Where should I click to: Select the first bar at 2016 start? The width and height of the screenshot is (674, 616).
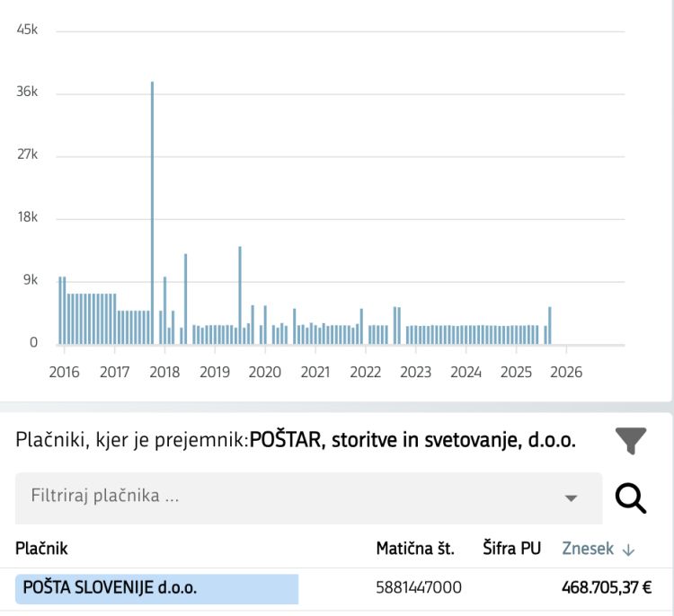[x=60, y=310]
